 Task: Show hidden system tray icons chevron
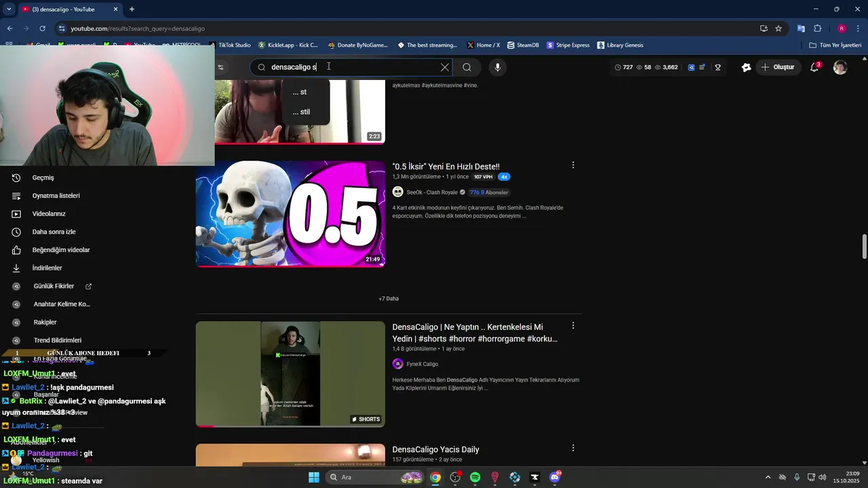click(768, 477)
